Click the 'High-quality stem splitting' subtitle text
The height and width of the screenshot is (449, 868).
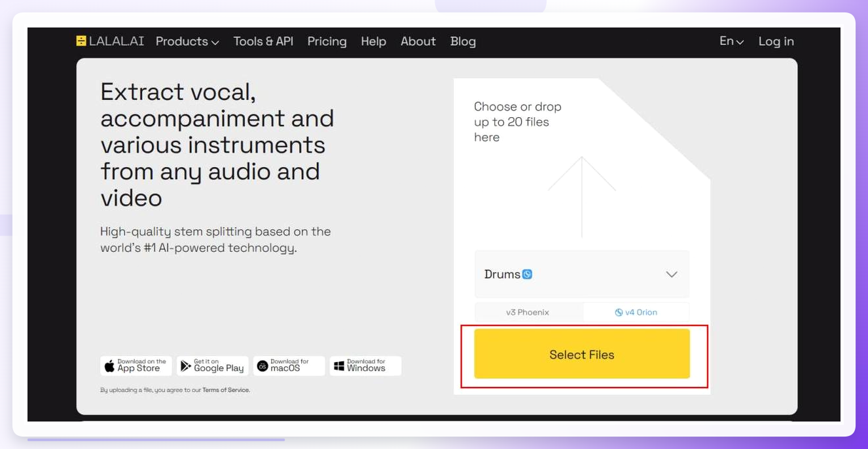[x=215, y=240]
